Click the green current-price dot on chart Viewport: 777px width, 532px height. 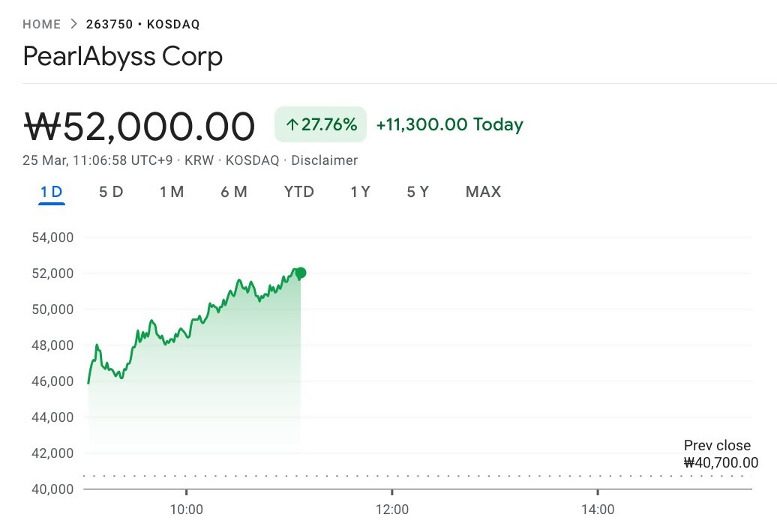click(x=301, y=273)
